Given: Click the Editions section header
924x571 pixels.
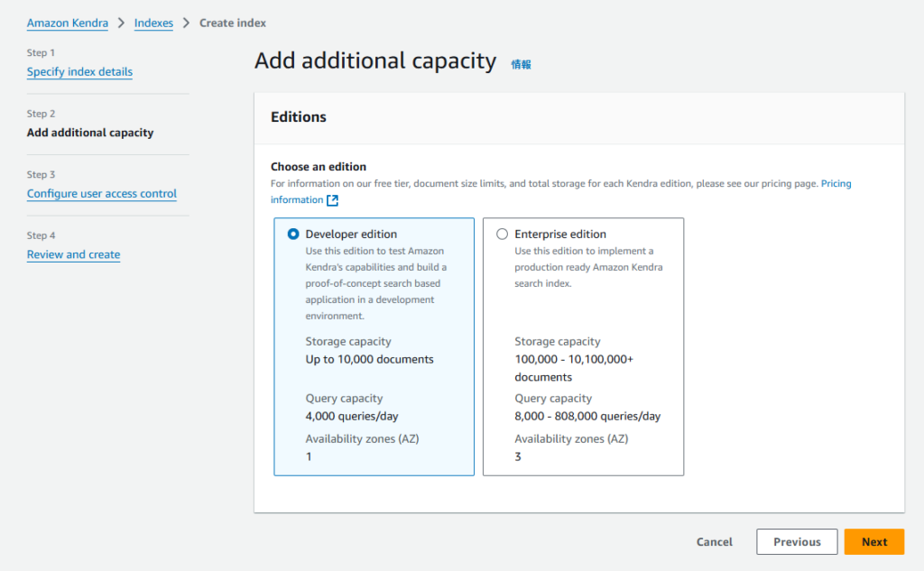Looking at the screenshot, I should [298, 116].
